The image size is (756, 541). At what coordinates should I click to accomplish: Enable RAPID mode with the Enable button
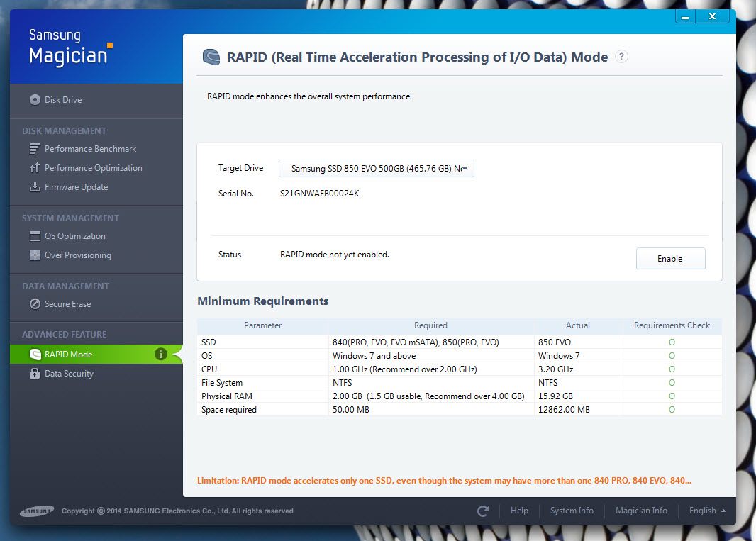(671, 258)
